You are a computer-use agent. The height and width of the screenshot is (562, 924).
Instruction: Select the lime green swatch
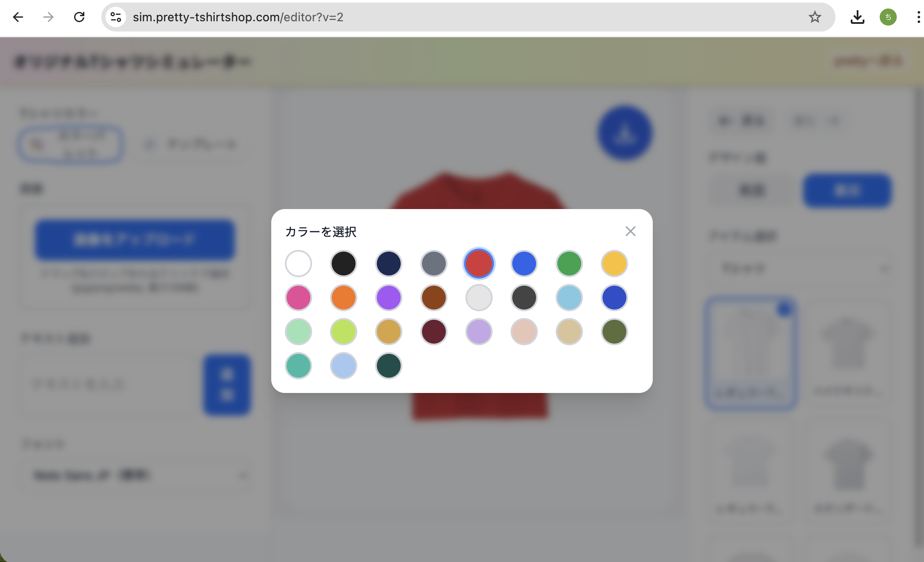pyautogui.click(x=344, y=332)
